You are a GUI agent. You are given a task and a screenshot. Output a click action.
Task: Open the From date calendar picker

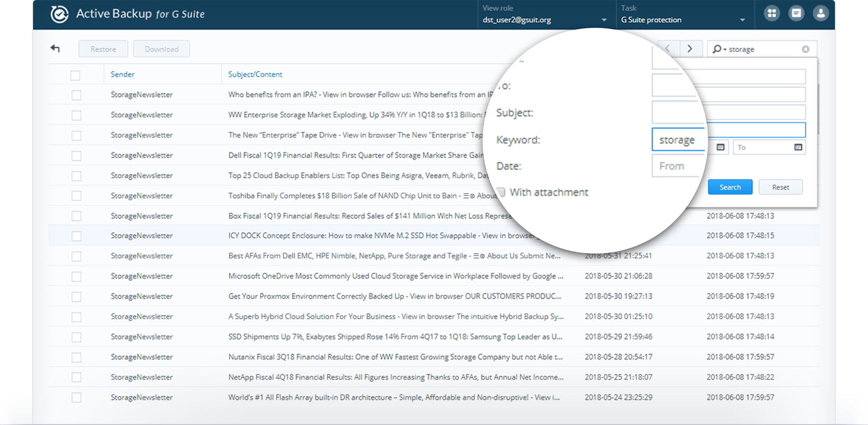point(720,147)
